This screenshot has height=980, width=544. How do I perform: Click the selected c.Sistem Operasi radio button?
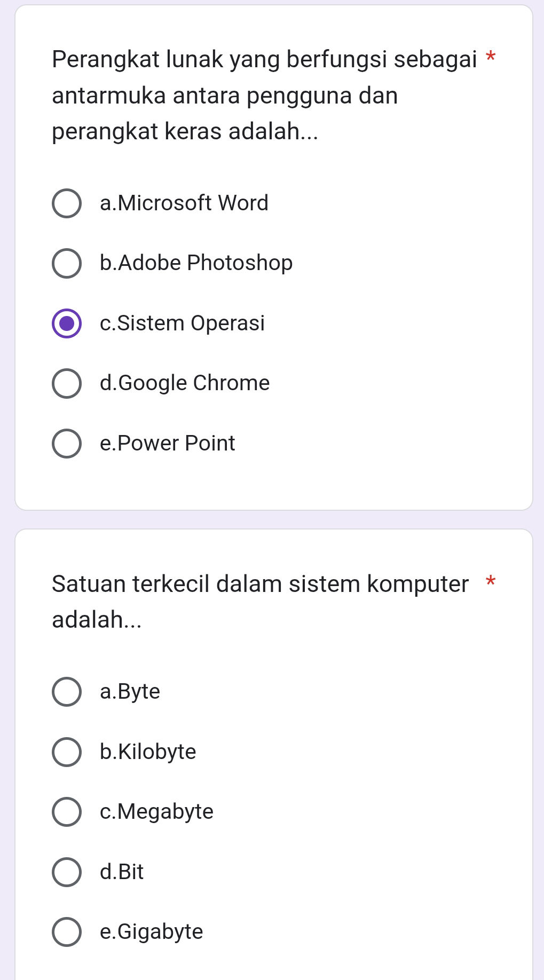[67, 323]
